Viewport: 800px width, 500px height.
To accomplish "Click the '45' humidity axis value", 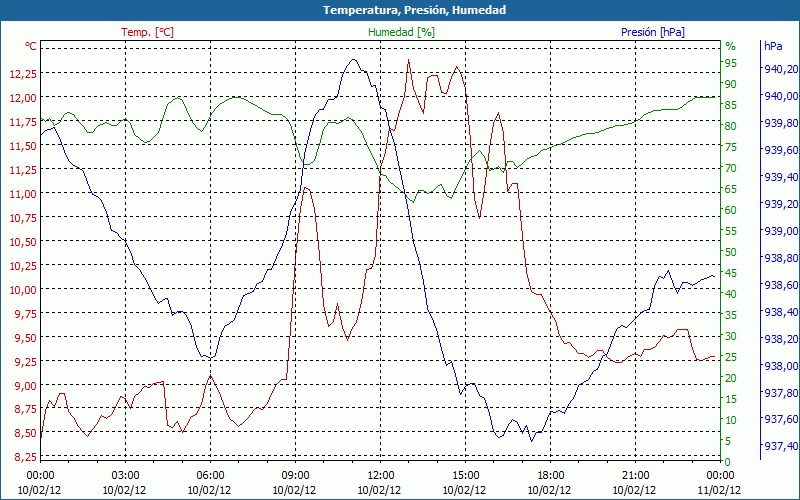I will point(731,273).
